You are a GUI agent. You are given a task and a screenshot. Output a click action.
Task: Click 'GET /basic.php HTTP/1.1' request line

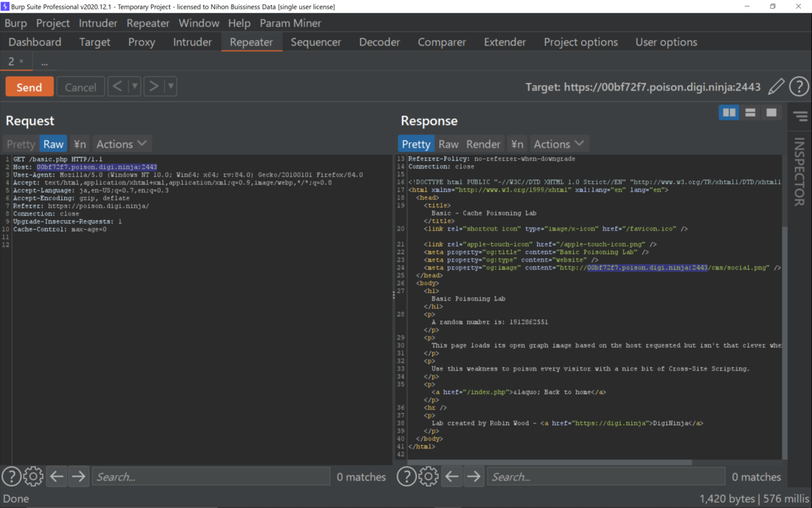pyautogui.click(x=58, y=159)
